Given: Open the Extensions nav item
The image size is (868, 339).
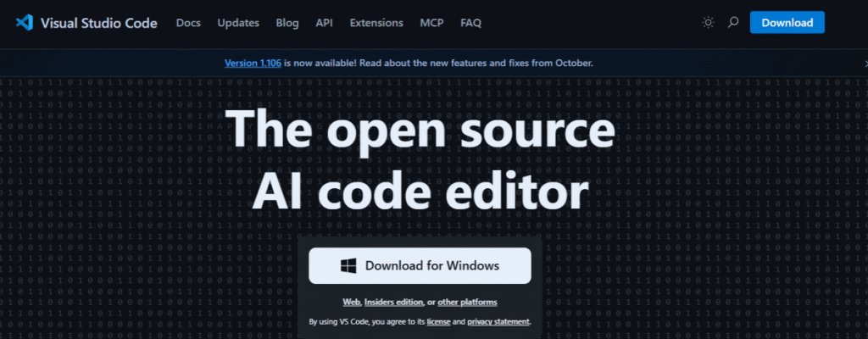Looking at the screenshot, I should coord(376,23).
